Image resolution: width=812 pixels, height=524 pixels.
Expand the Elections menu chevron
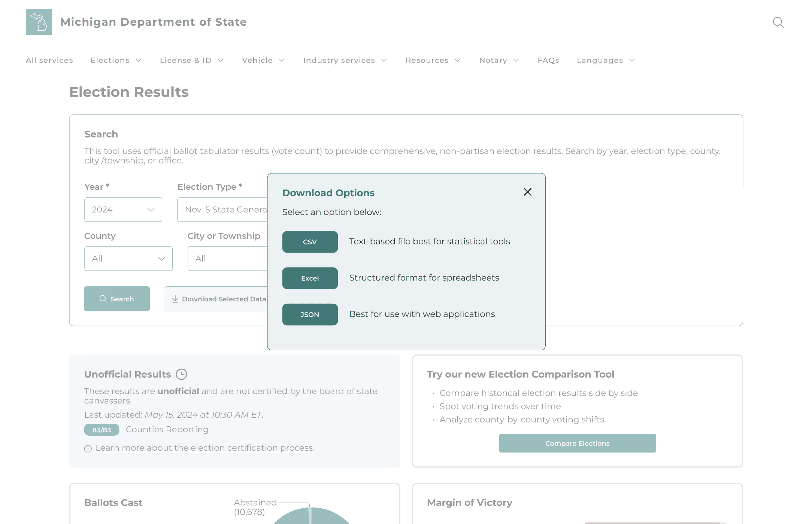point(139,60)
